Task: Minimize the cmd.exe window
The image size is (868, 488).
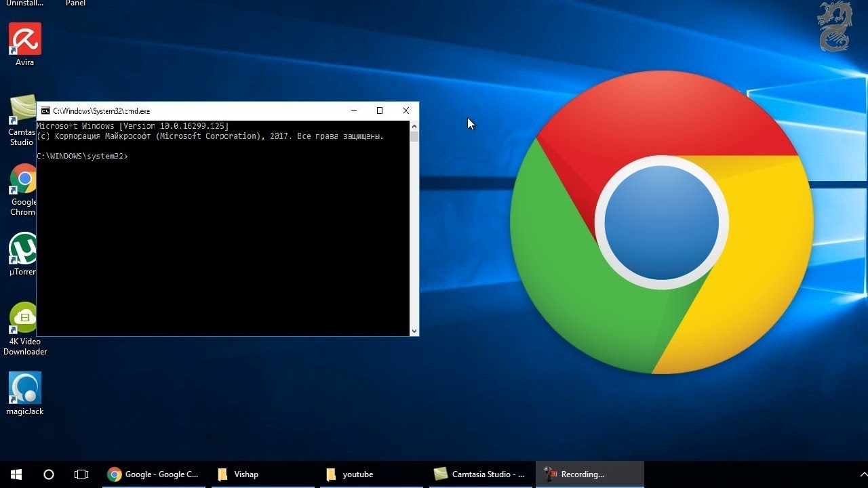Action: [x=354, y=110]
